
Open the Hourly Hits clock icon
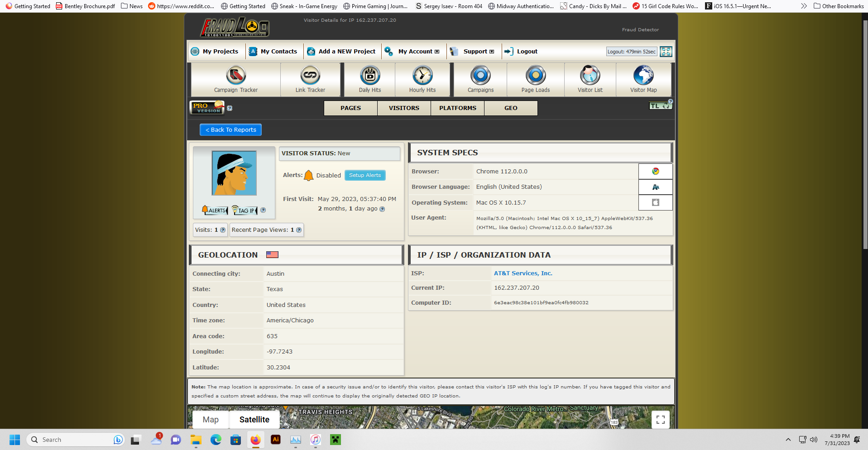point(422,76)
